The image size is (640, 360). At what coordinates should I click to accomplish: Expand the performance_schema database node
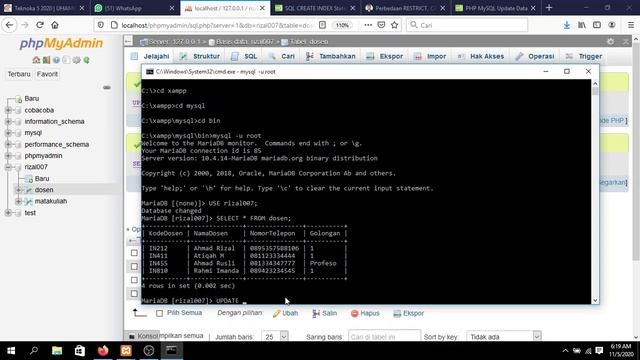click(8, 144)
